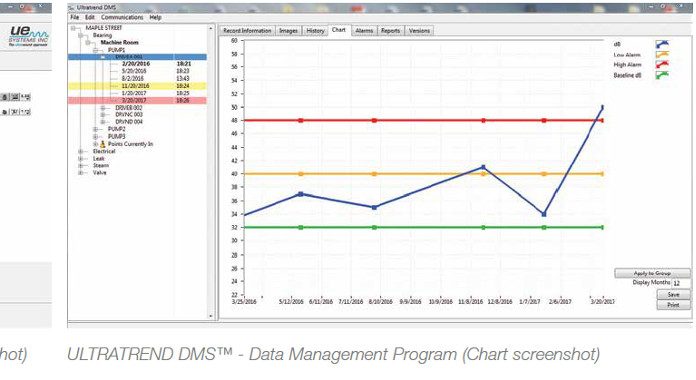Open the File menu
Viewport: 696px width, 380px height.
75,17
